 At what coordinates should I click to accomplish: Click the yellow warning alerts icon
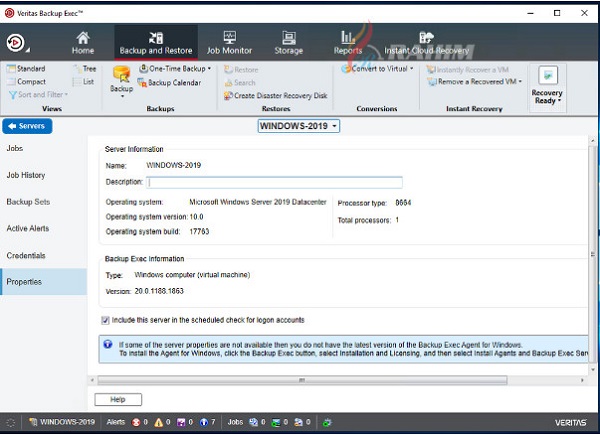(158, 422)
